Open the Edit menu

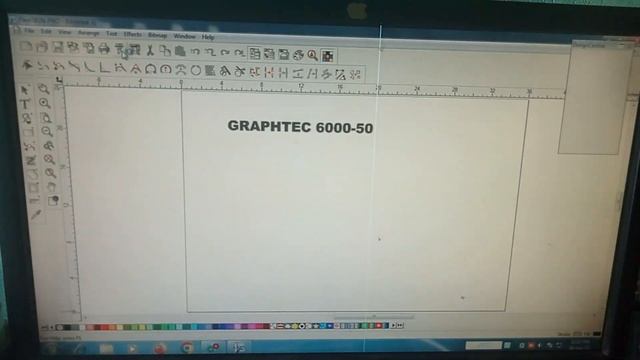click(x=46, y=31)
